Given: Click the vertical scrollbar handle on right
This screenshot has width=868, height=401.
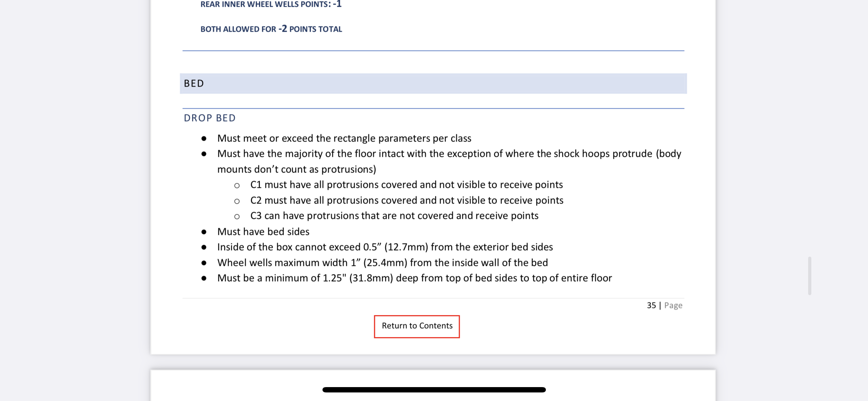Looking at the screenshot, I should pyautogui.click(x=810, y=276).
